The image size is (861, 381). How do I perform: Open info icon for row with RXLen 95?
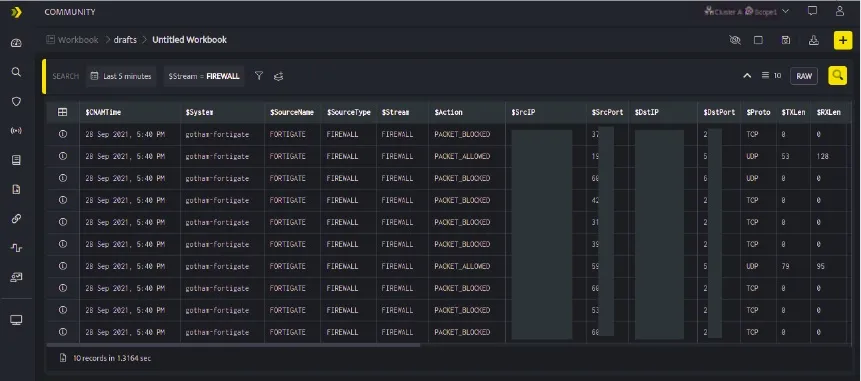[x=63, y=266]
